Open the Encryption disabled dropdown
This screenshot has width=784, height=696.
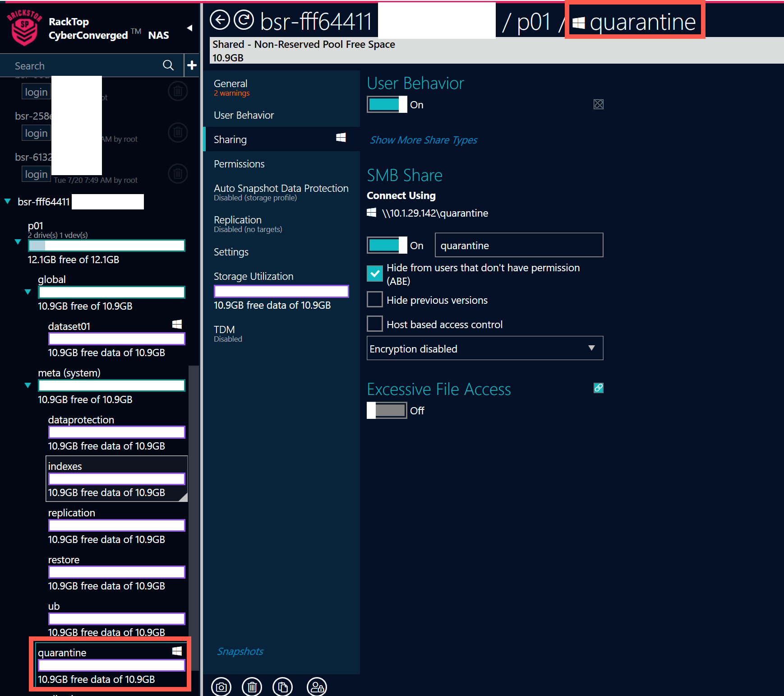(484, 348)
